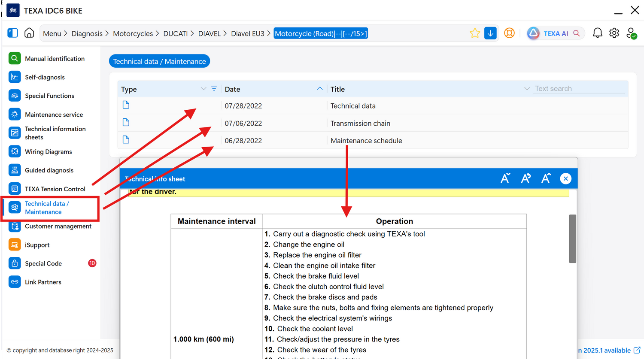This screenshot has width=644, height=359.
Task: Click the Special Code lock icon
Action: [15, 263]
